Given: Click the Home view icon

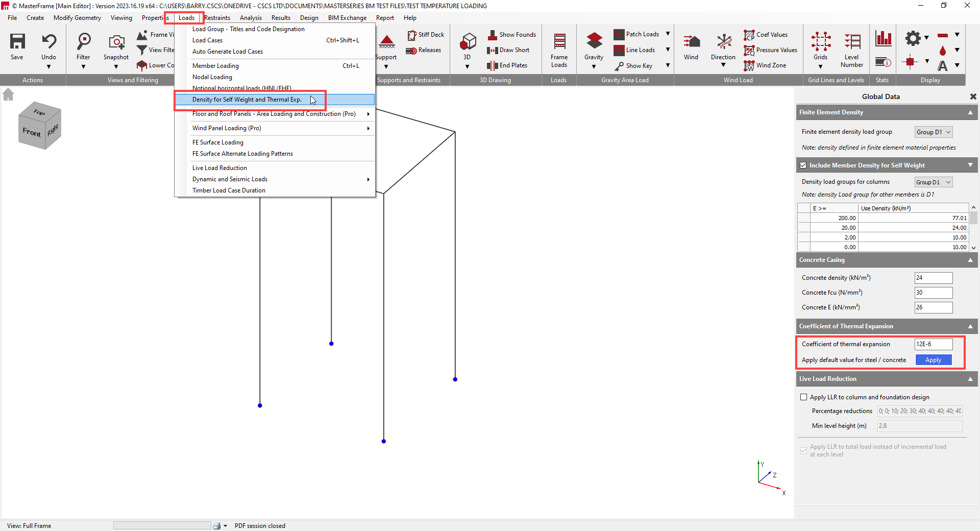Looking at the screenshot, I should 8,94.
